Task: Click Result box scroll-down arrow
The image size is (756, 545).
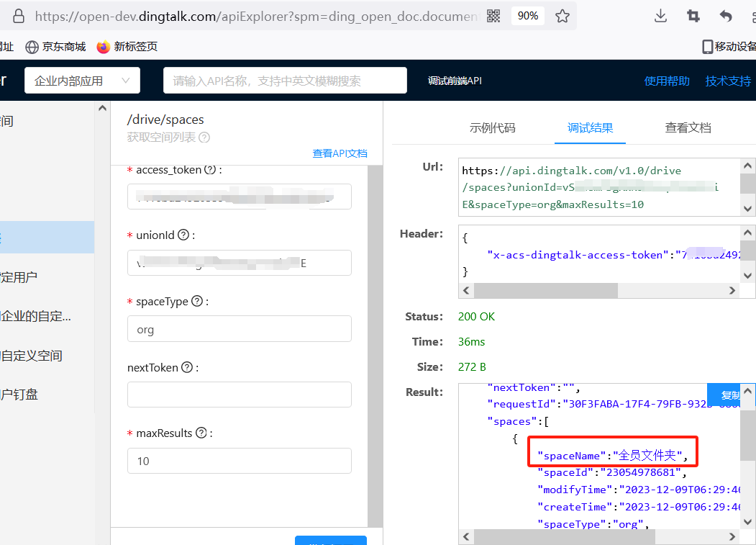Action: tap(747, 522)
